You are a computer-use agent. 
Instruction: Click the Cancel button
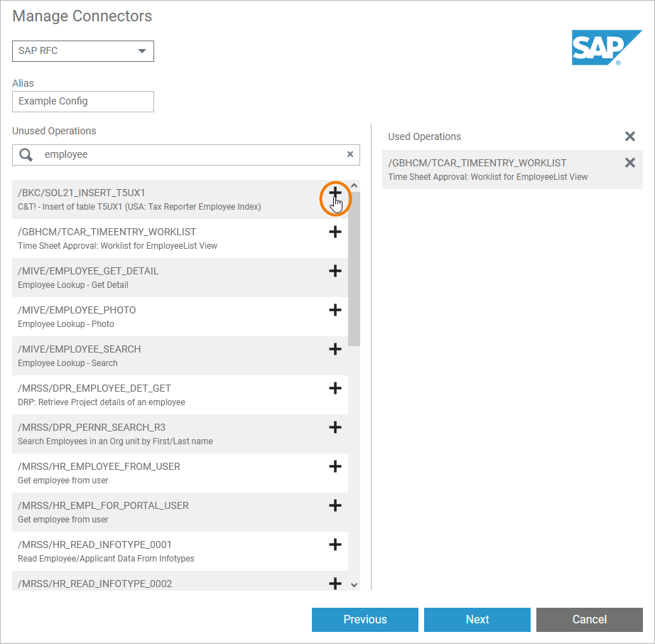tap(589, 619)
